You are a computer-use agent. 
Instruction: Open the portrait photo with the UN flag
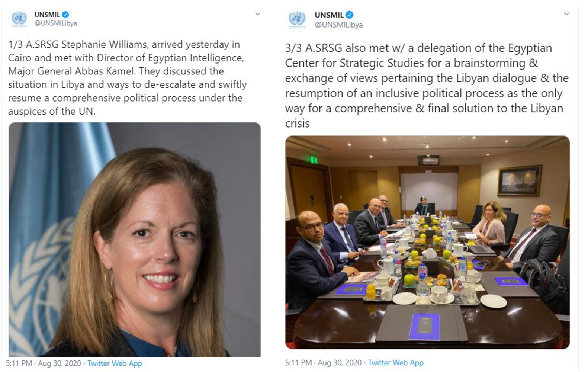[x=134, y=239]
